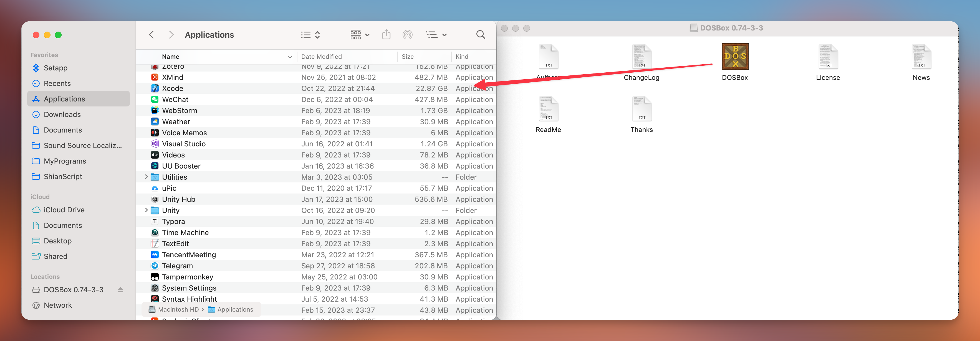Select Desktop in the sidebar
Viewport: 980px width, 341px height.
coord(78,241)
